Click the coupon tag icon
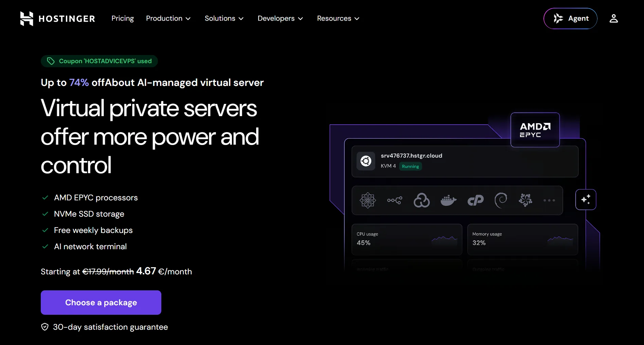This screenshot has height=345, width=644. pos(51,61)
